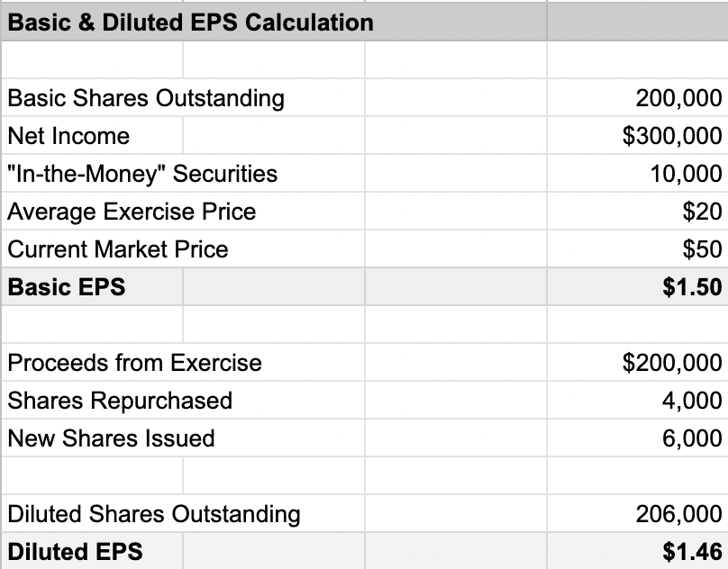Click the Average Exercise Price label
Screen dimensions: 728x569
click(x=132, y=212)
